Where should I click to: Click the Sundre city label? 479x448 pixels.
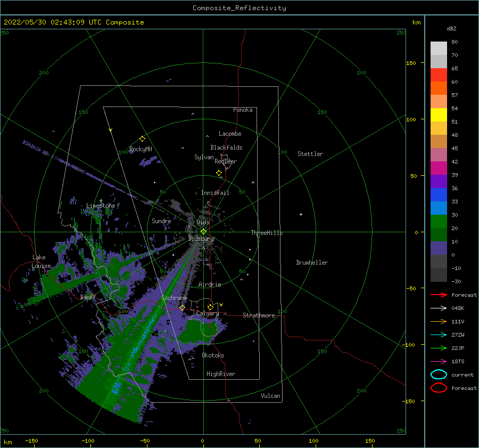tap(161, 221)
